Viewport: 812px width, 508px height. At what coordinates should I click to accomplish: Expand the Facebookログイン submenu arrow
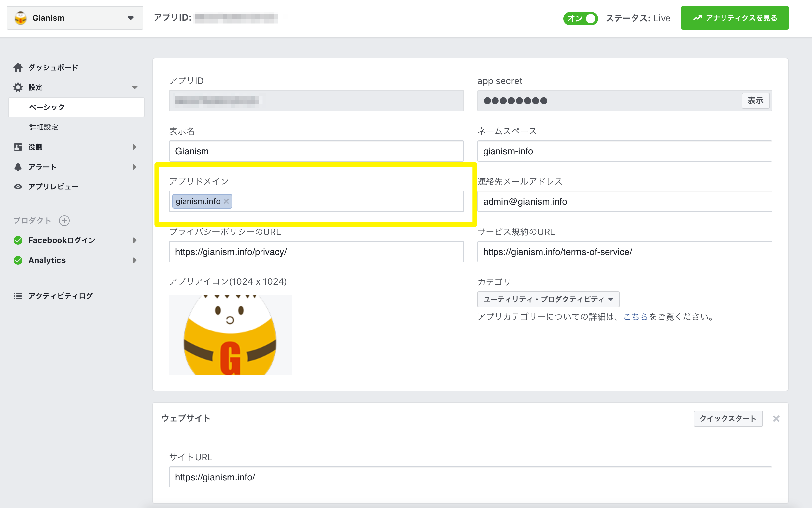coord(135,240)
